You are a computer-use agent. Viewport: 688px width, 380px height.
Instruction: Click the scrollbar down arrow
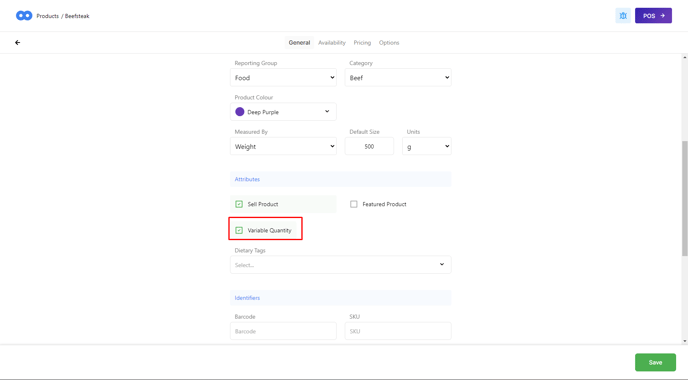[x=684, y=341]
